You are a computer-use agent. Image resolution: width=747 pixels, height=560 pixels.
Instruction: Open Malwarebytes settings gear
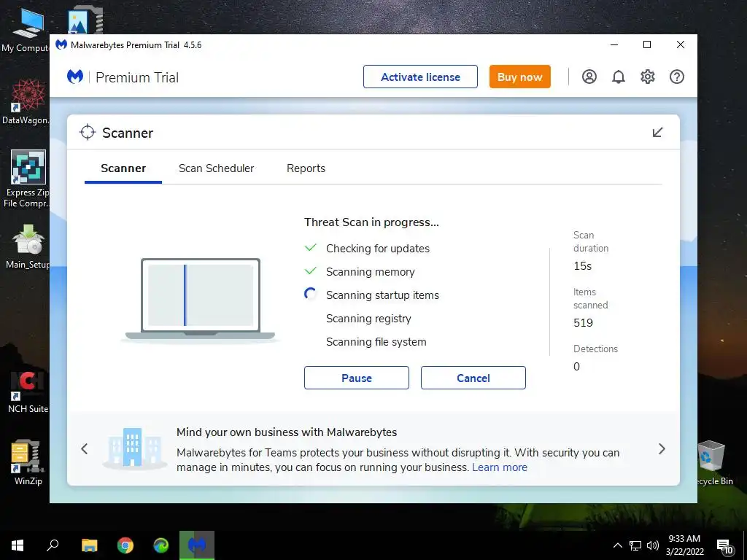coord(648,77)
